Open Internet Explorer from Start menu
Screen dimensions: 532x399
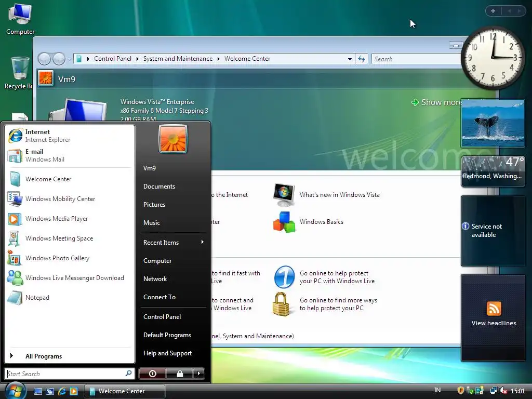70,136
